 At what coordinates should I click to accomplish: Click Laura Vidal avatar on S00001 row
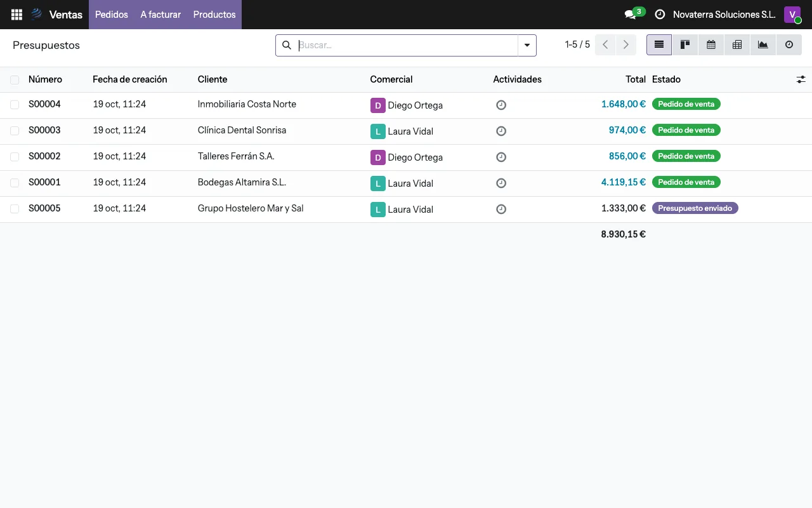pos(378,184)
